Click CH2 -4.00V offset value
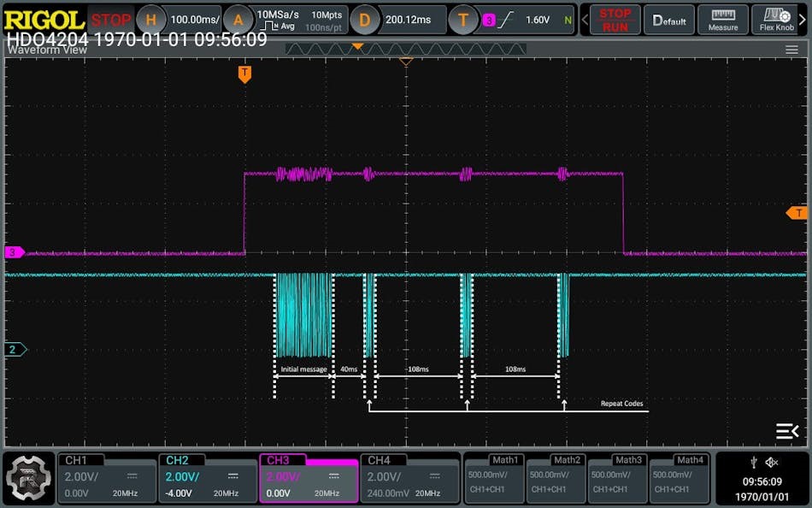Screen dimensions: 812x508 click(178, 493)
